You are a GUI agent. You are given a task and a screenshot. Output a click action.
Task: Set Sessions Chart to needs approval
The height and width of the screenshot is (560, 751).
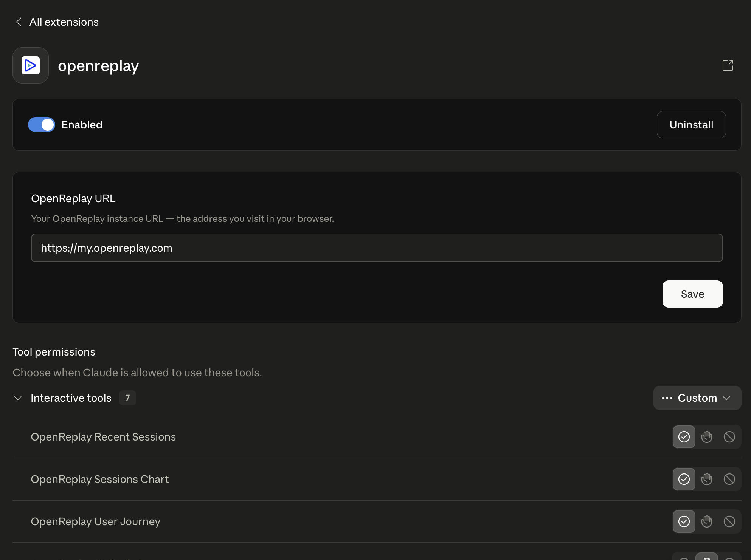pos(706,479)
